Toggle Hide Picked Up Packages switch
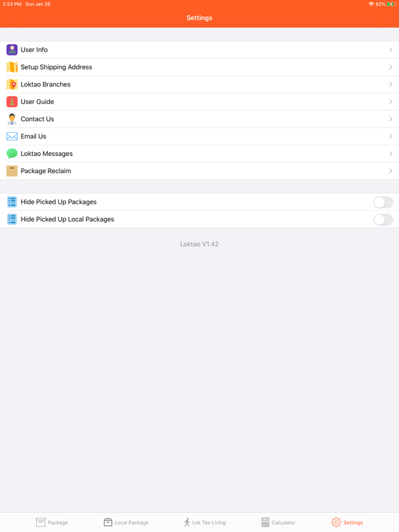399x532 pixels. [x=383, y=202]
